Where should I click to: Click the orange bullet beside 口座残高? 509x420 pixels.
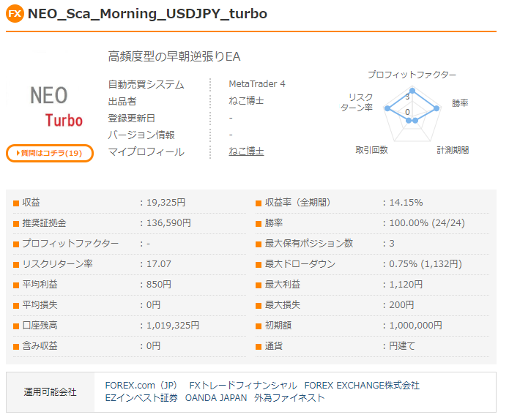16,326
